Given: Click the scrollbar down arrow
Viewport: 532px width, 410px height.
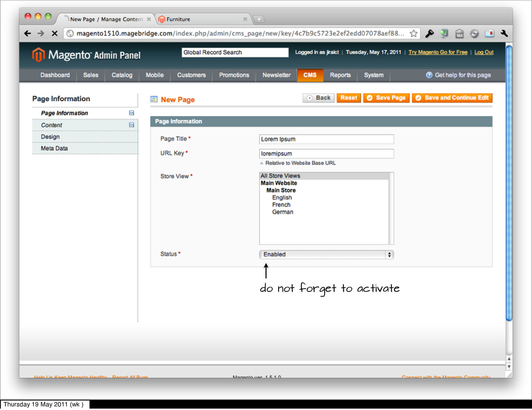Looking at the screenshot, I should coord(509,366).
